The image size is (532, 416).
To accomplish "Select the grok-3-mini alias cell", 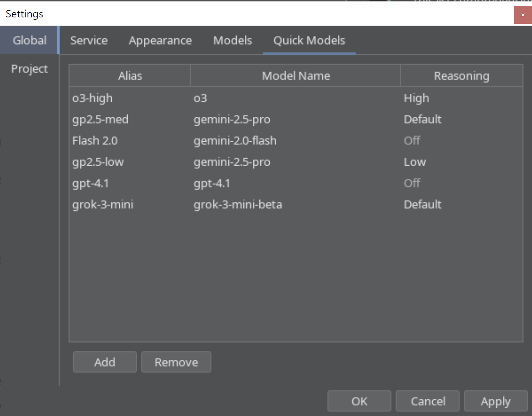I will pyautogui.click(x=130, y=205).
